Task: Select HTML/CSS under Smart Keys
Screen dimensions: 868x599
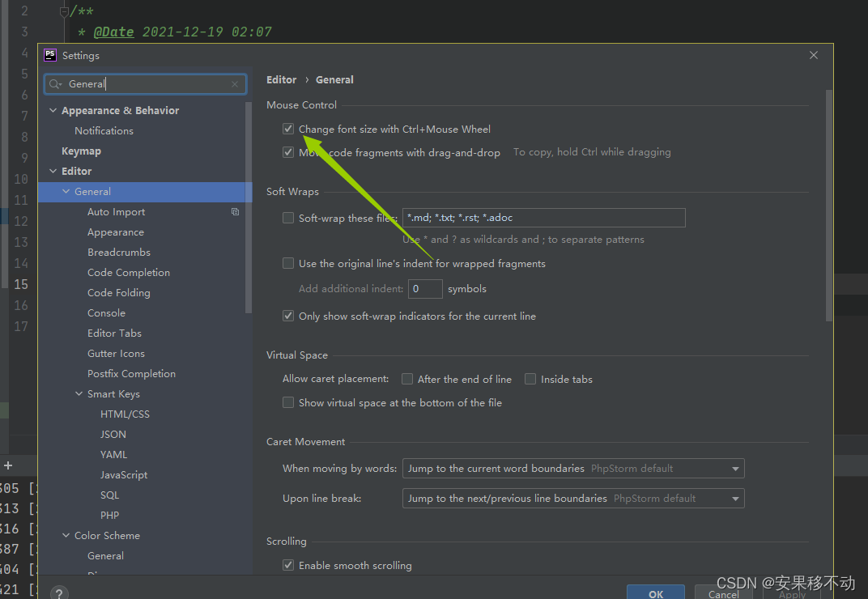Action: pyautogui.click(x=126, y=414)
